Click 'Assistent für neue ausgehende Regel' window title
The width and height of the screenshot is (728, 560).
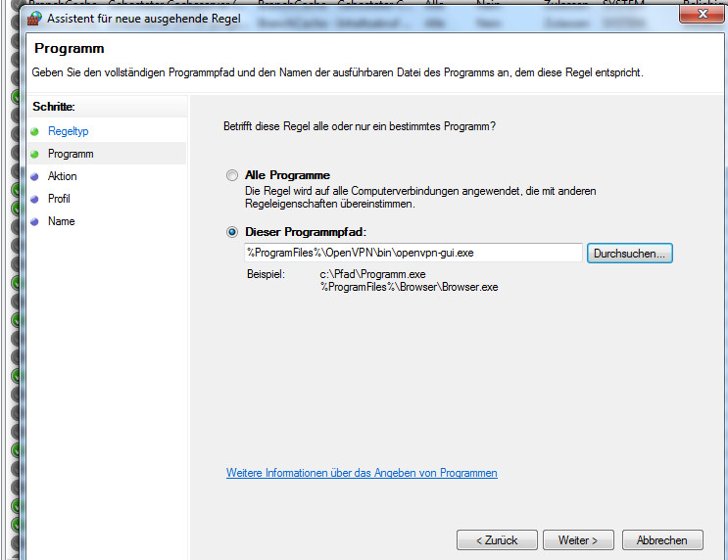144,19
